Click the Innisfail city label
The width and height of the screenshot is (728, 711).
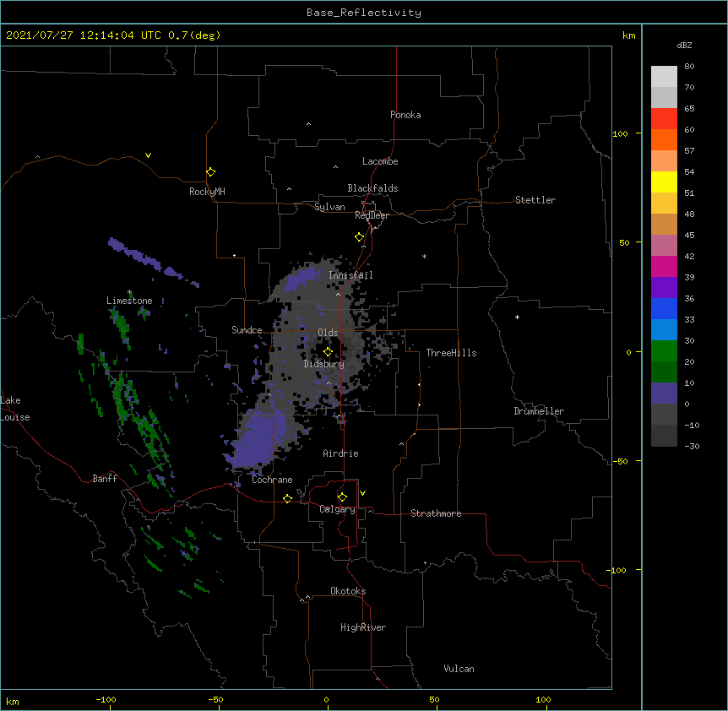pos(350,275)
